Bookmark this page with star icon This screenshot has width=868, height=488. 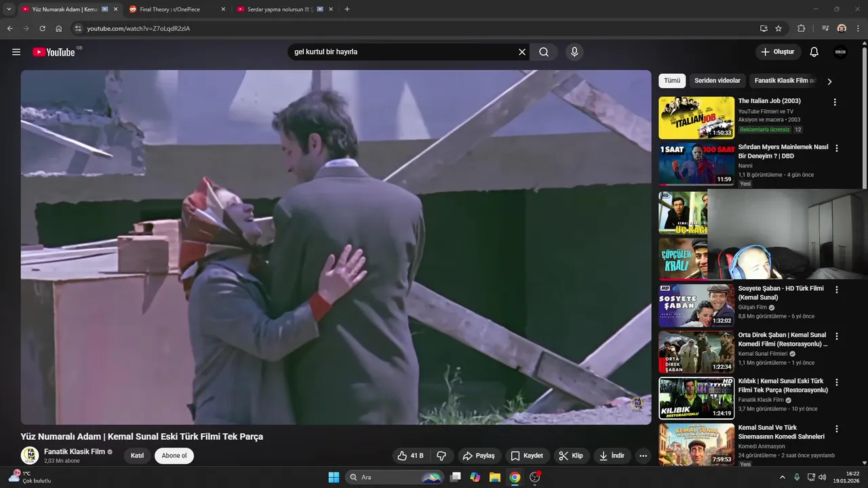point(778,28)
